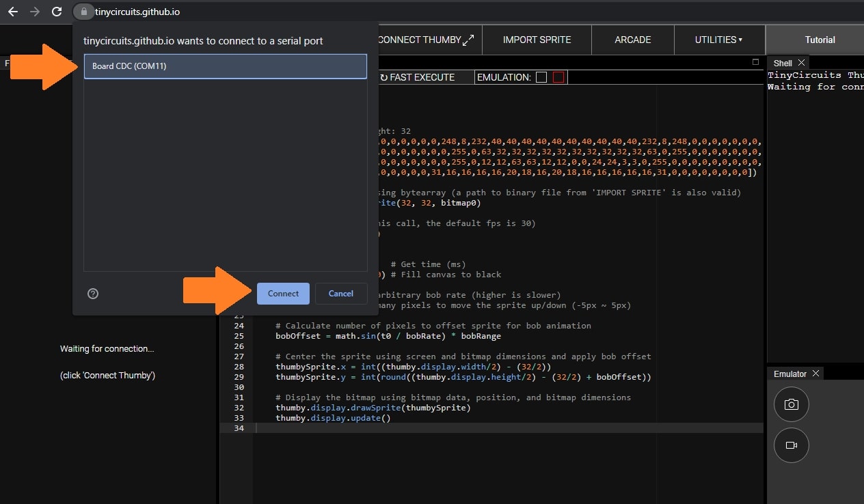Open the serial port dialog help icon
This screenshot has width=864, height=504.
coord(94,294)
